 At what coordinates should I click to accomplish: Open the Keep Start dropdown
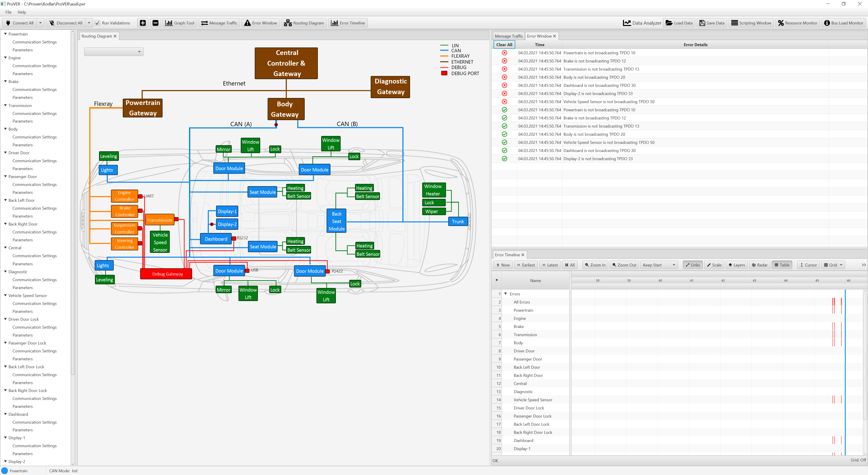[659, 265]
